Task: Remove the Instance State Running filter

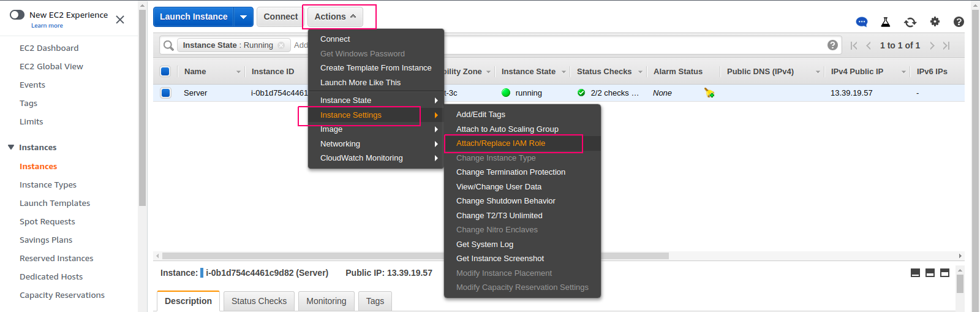Action: click(281, 45)
